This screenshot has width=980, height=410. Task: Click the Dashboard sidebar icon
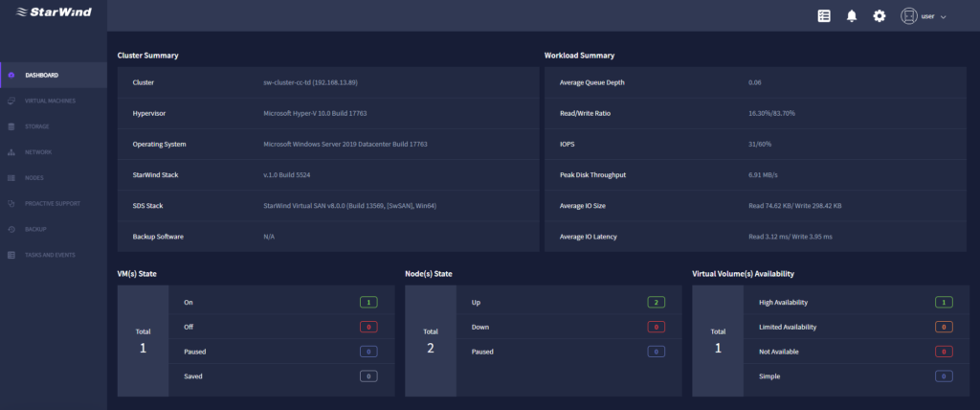pyautogui.click(x=11, y=75)
